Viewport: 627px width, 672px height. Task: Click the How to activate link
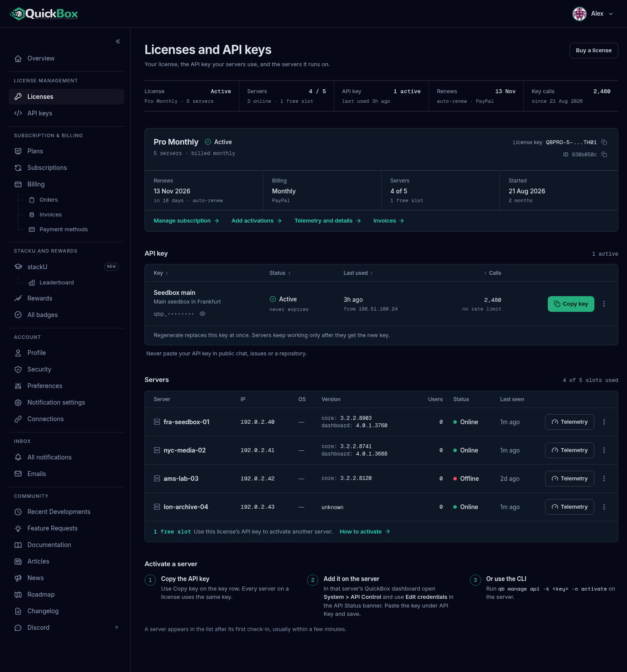click(365, 532)
